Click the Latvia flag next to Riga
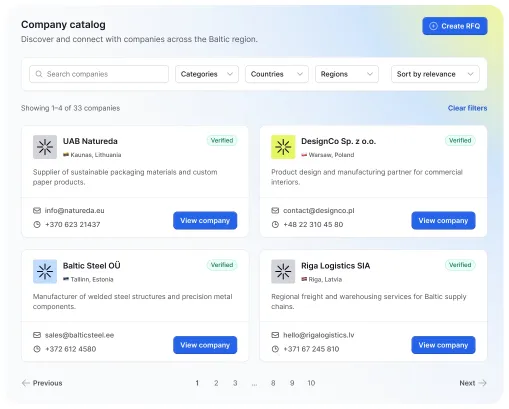 point(304,279)
